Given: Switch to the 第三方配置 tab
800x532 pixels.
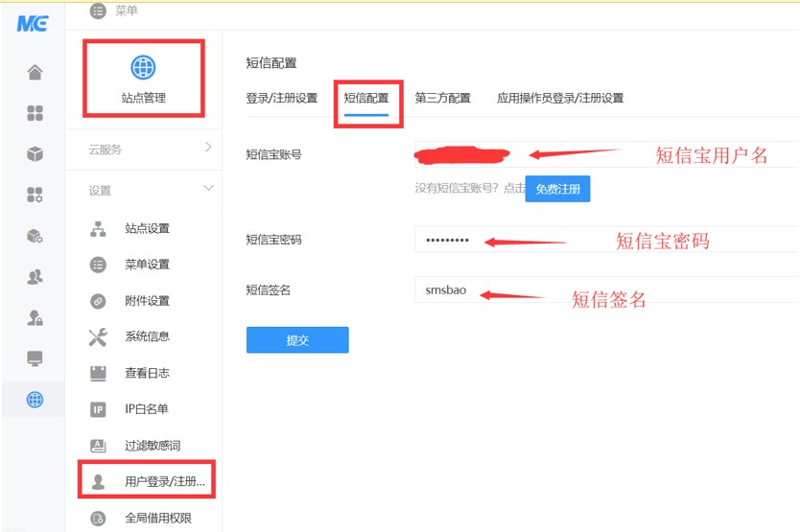Looking at the screenshot, I should [442, 98].
